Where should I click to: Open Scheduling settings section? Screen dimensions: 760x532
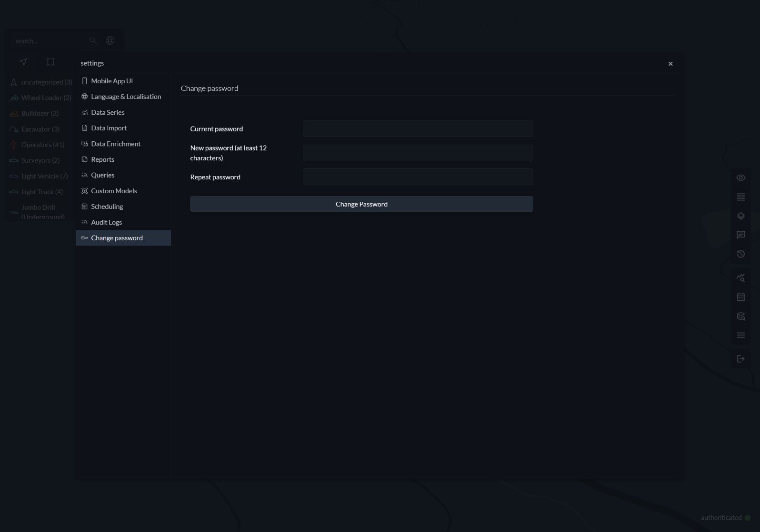pyautogui.click(x=123, y=207)
